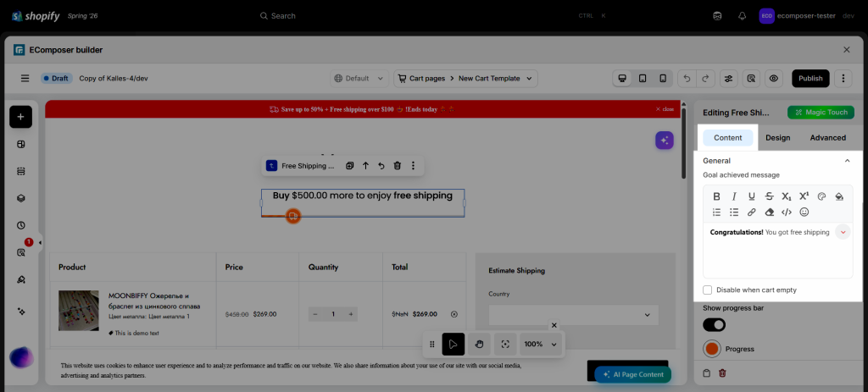This screenshot has height=392, width=868.
Task: Apply subscript formatting in message editor
Action: point(787,196)
